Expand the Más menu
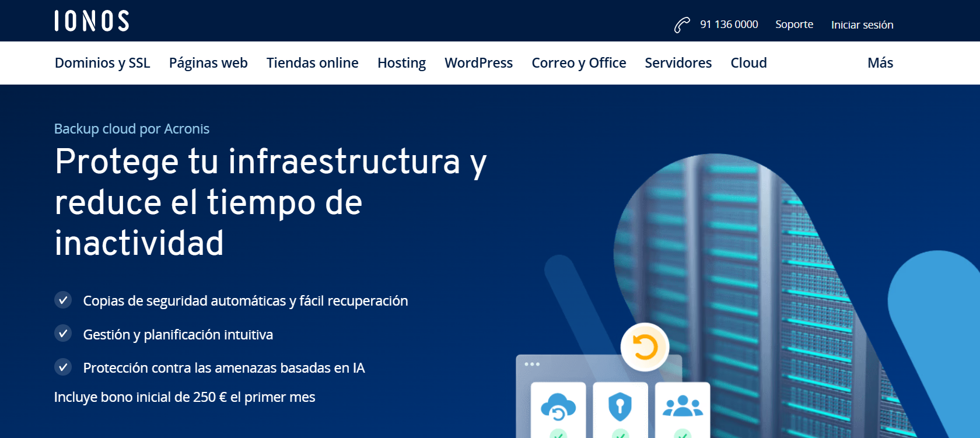980x438 pixels. click(x=880, y=63)
